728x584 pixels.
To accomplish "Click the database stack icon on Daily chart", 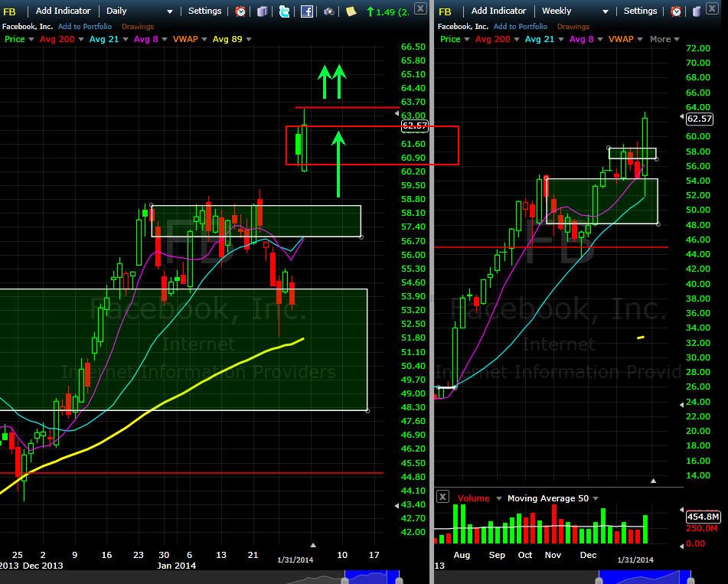I will click(x=262, y=11).
